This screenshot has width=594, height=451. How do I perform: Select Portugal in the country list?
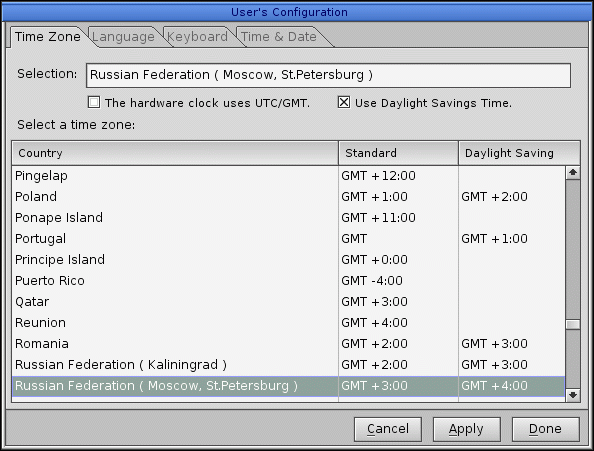point(288,239)
